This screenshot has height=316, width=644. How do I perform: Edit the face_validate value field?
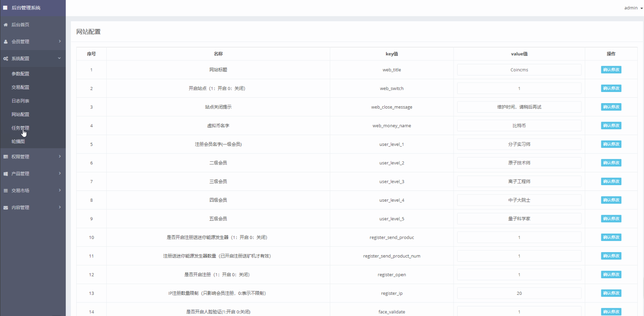(x=519, y=311)
